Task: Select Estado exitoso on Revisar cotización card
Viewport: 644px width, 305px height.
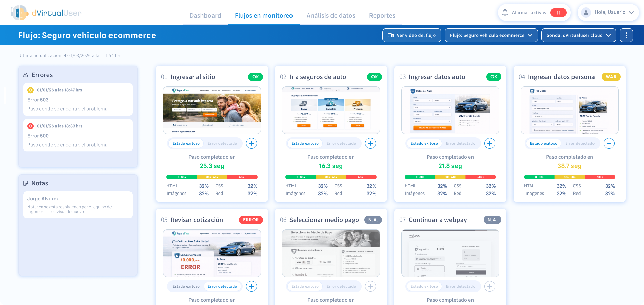Action: [186, 286]
